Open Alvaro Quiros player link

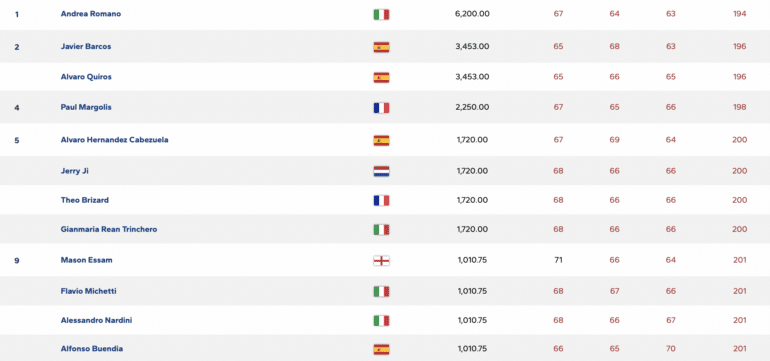coord(87,77)
